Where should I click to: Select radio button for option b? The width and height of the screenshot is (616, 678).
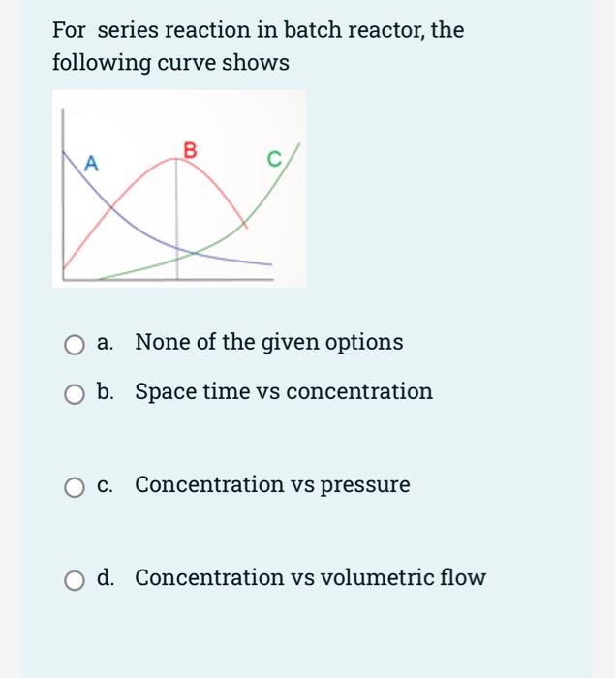74,393
